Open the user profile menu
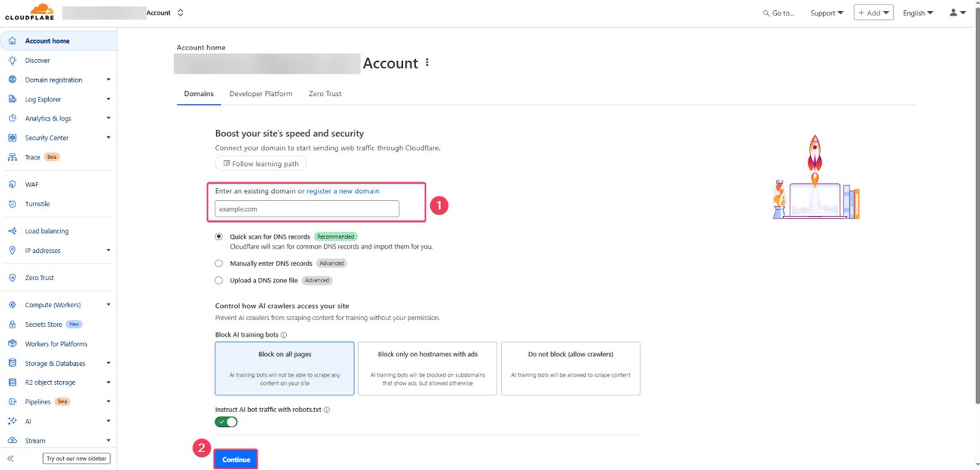The height and width of the screenshot is (470, 980). coord(957,13)
